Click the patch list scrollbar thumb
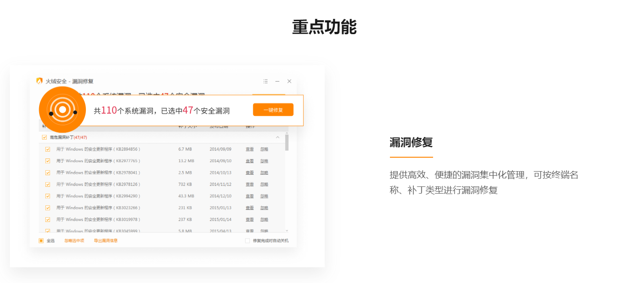Viewport: 644px width, 283px height. coord(287,142)
